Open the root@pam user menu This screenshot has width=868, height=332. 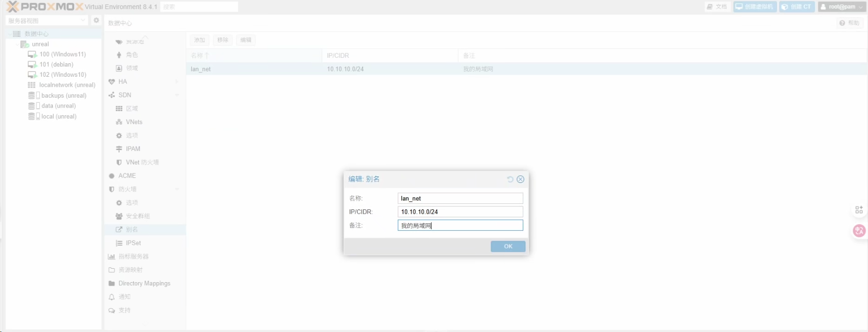(x=843, y=7)
